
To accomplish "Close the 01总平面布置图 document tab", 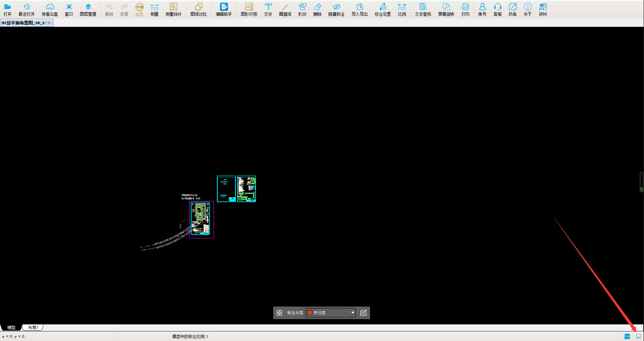I will (49, 23).
